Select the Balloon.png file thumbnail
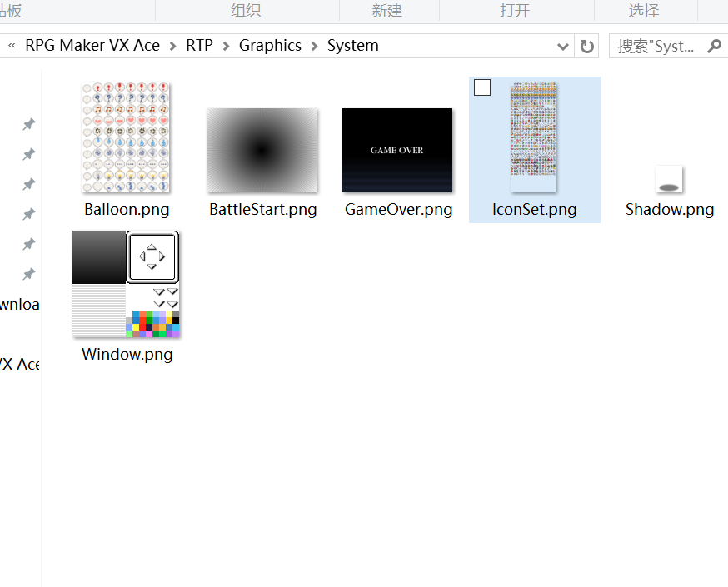Viewport: 728px width, 587px height. coord(126,137)
